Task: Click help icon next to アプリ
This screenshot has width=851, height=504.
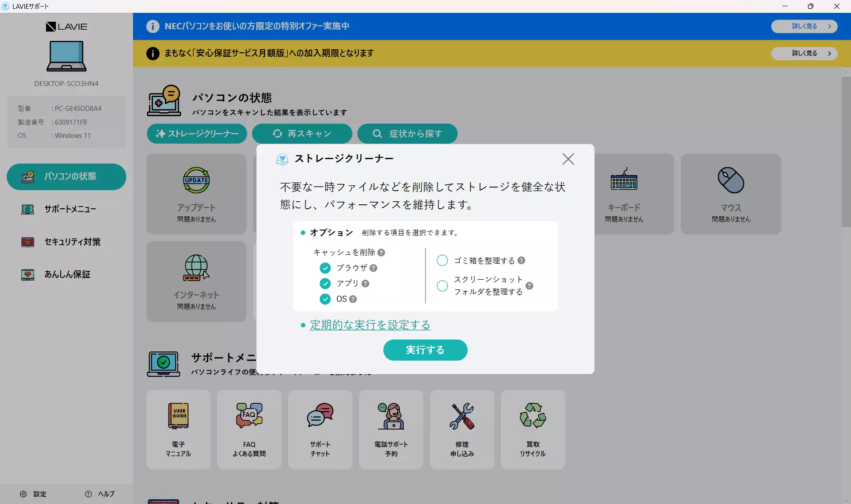Action: 365,284
